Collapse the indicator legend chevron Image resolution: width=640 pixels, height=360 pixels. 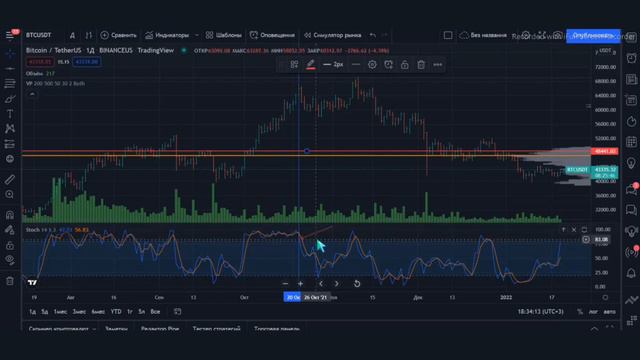click(x=32, y=94)
